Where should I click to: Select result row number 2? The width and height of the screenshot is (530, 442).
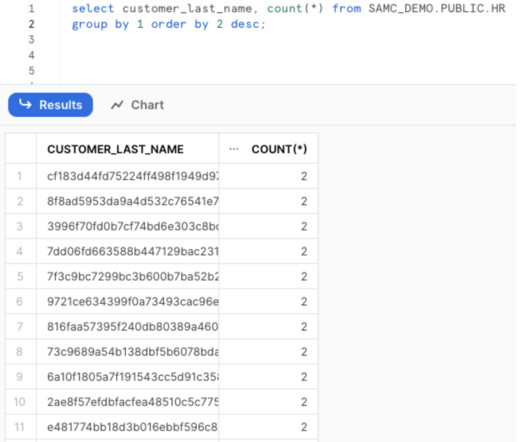20,201
